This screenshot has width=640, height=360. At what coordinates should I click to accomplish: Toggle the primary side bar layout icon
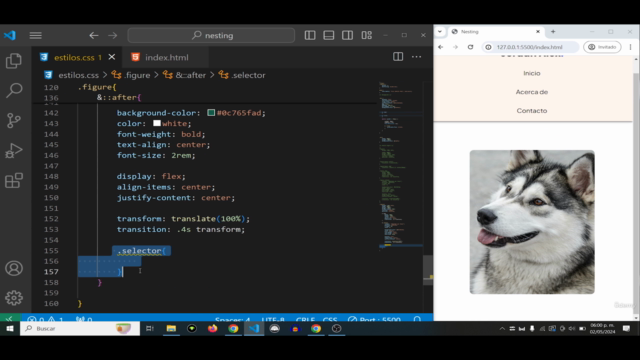point(310,36)
